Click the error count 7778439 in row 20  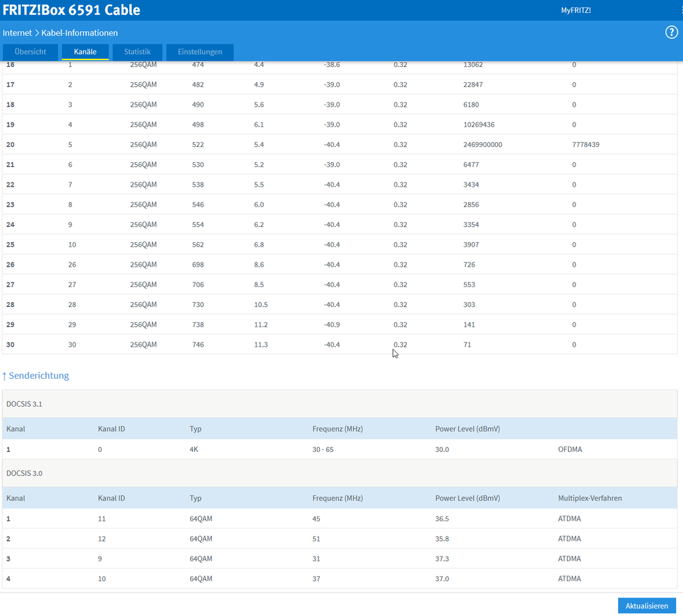point(586,145)
